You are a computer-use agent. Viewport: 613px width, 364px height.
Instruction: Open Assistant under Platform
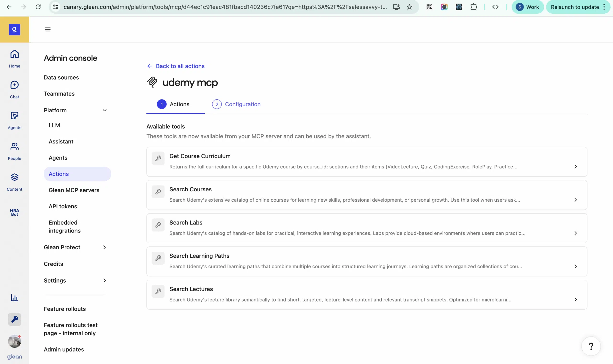coord(61,142)
